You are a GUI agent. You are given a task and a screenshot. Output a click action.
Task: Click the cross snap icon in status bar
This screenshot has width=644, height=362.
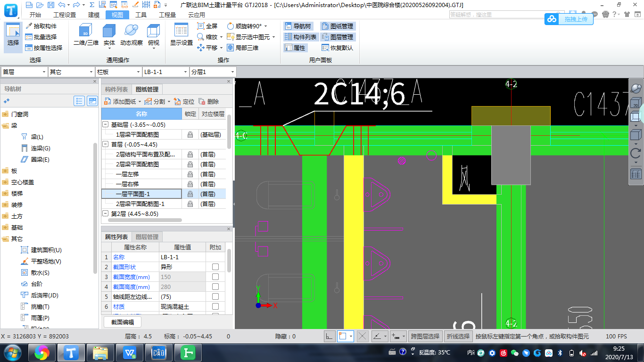(x=362, y=336)
